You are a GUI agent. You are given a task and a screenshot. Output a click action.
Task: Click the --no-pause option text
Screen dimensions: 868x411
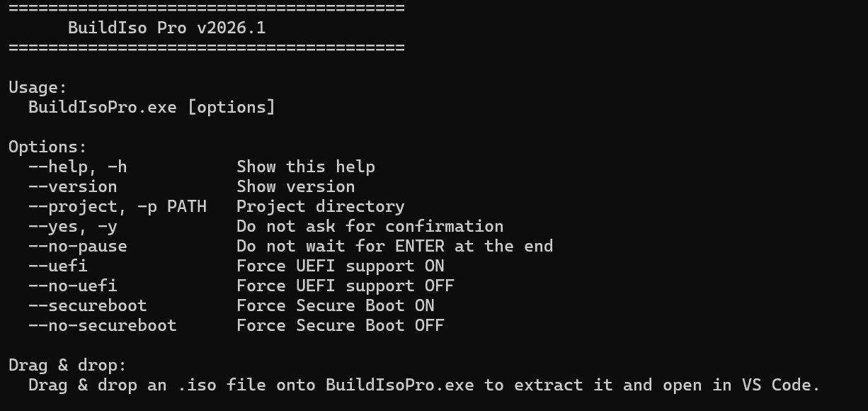pos(77,247)
